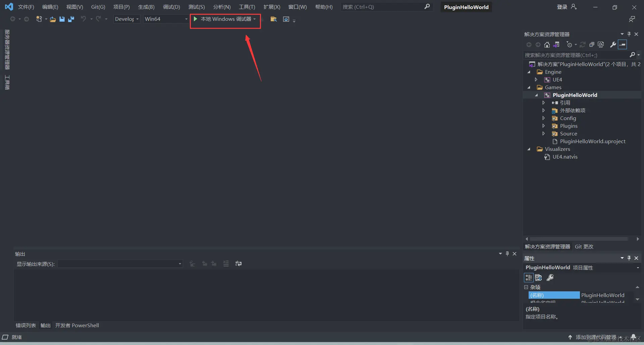Switch to the 错误列表 tab
Screen dimensions: 644x345
26,326
